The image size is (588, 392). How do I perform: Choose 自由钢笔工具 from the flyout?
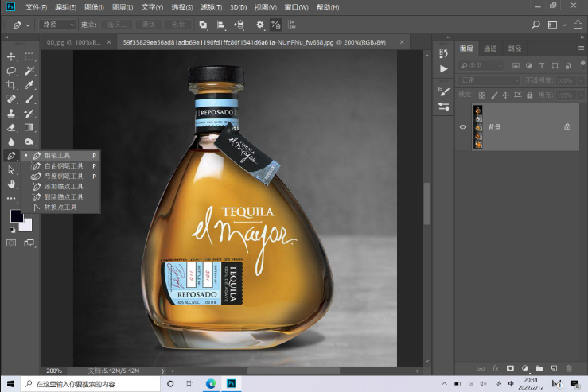point(60,165)
